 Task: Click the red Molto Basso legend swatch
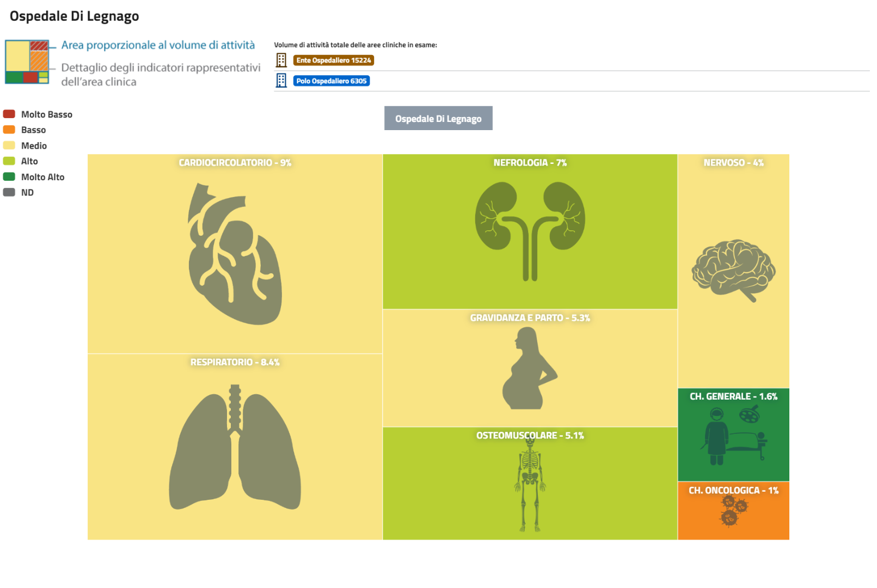point(9,114)
